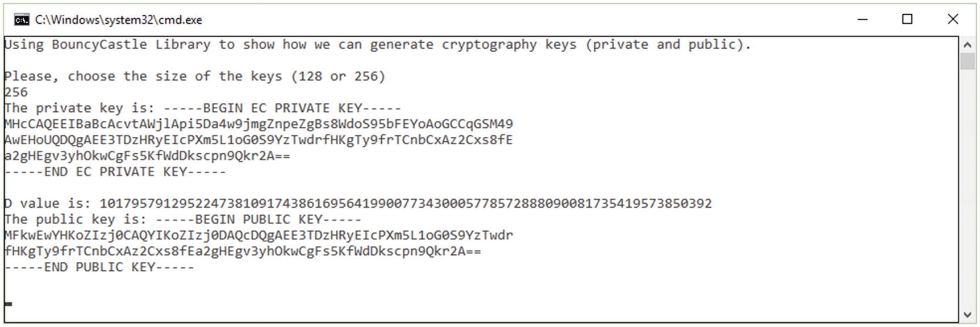Click the entered key size 256
This screenshot has height=327, width=980.
pos(16,92)
